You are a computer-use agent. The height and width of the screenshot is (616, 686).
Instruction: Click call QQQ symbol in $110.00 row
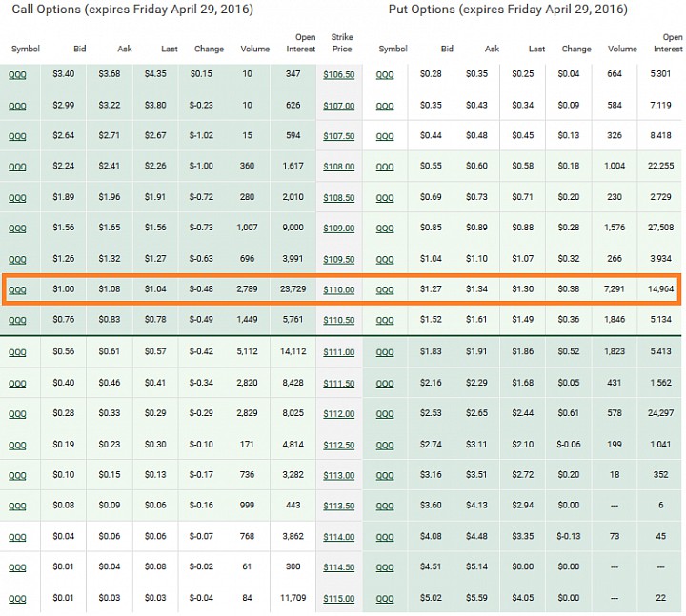pos(17,289)
